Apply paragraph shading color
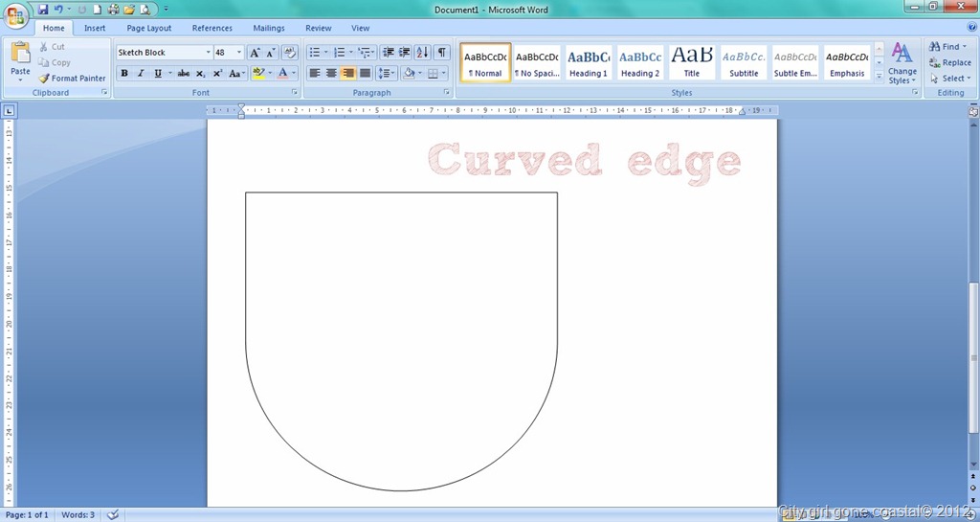Image resolution: width=980 pixels, height=522 pixels. click(x=409, y=73)
